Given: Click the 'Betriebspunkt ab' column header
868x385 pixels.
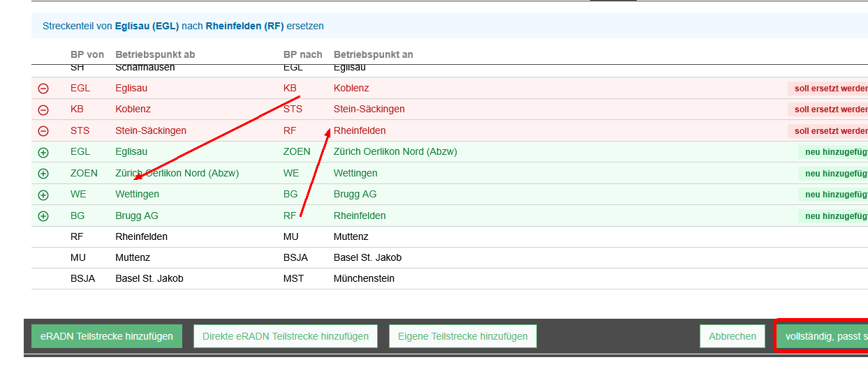Looking at the screenshot, I should 155,54.
